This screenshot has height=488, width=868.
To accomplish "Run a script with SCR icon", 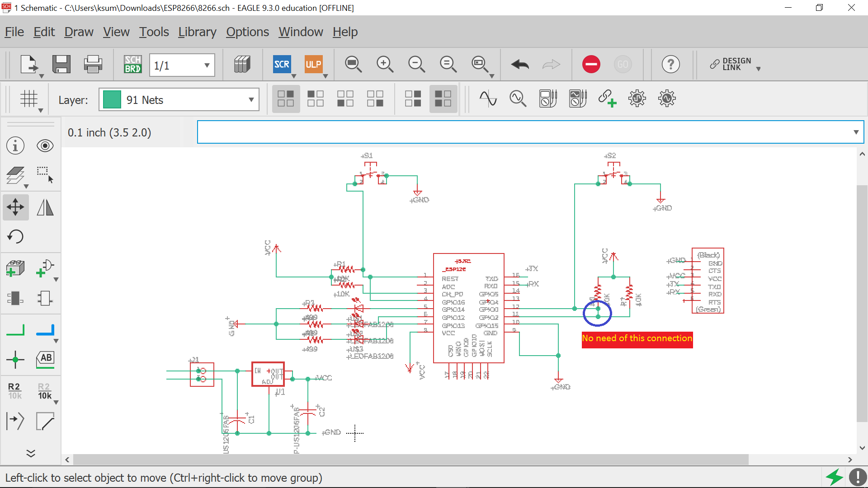I will [x=282, y=64].
